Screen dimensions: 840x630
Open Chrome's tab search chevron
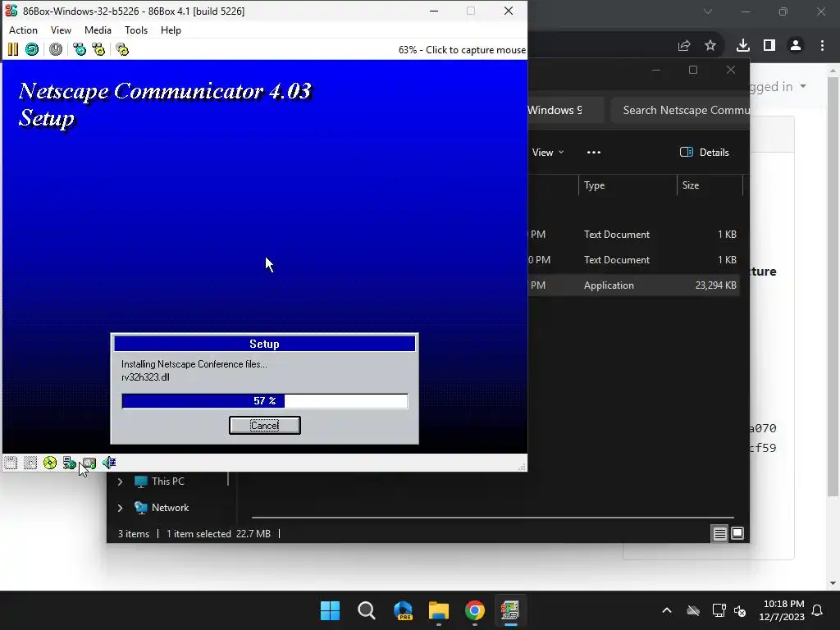(x=708, y=11)
